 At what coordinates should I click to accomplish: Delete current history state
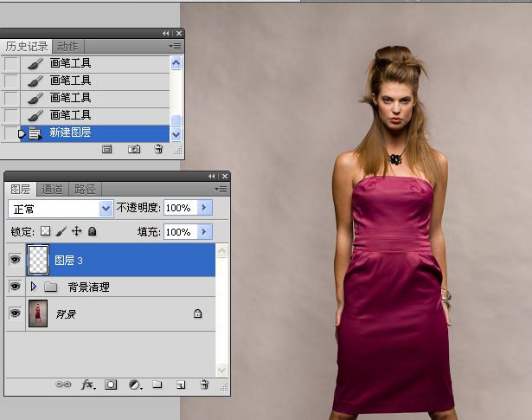[x=158, y=149]
